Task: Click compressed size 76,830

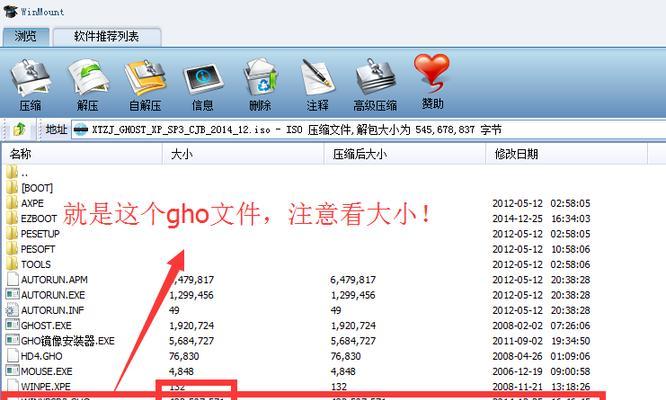Action: [x=345, y=356]
